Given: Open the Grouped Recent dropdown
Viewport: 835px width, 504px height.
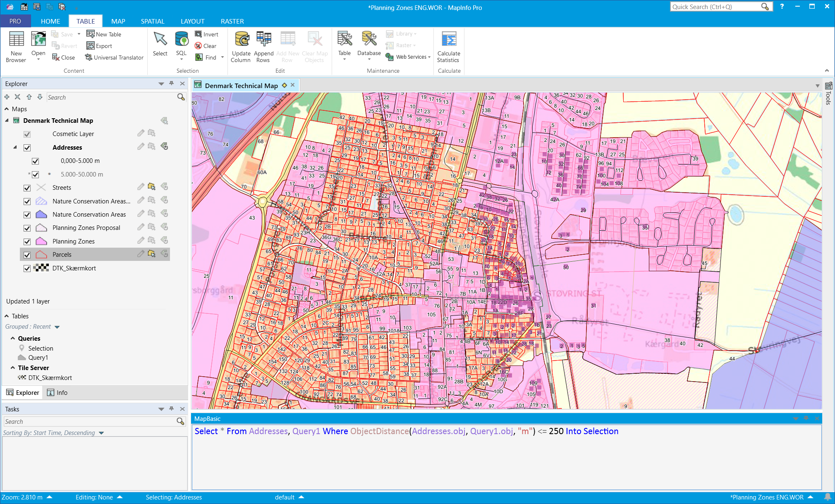Looking at the screenshot, I should point(57,327).
